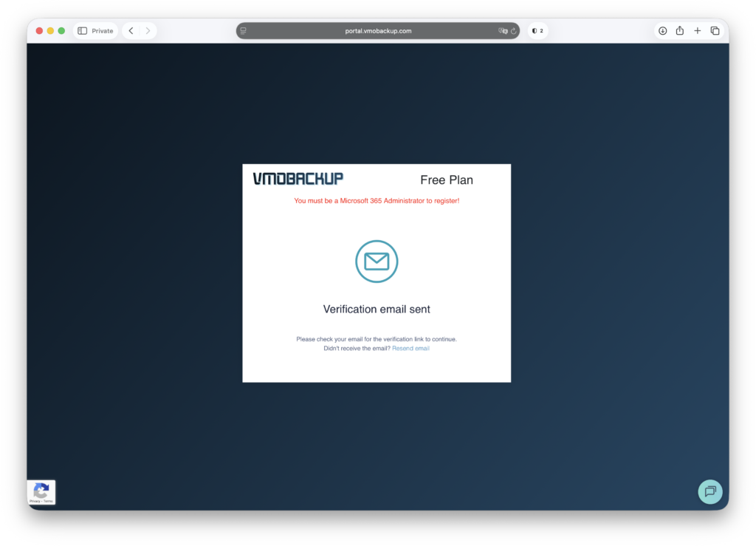Open the reCAPTCHA Terms link

(x=48, y=502)
